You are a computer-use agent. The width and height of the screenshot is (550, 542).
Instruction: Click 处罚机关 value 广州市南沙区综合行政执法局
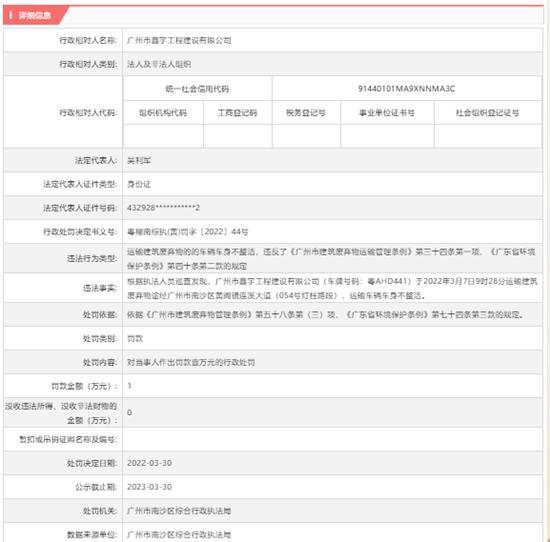(x=179, y=511)
